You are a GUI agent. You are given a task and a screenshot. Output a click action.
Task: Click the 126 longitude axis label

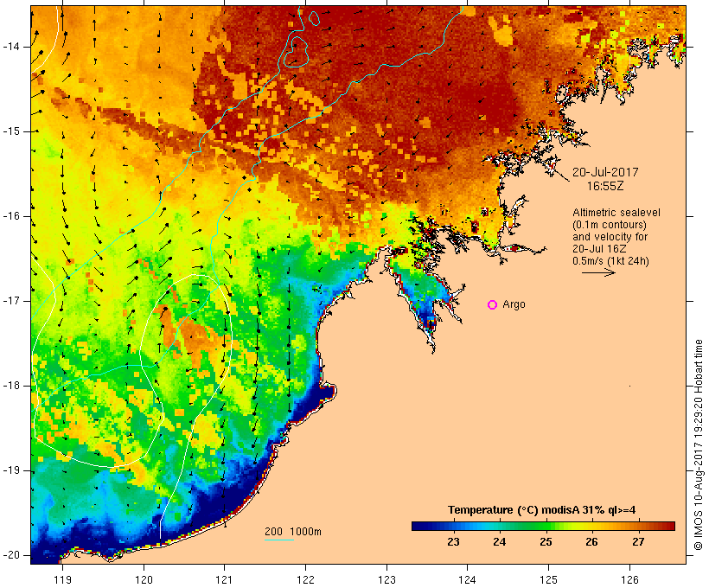click(629, 579)
